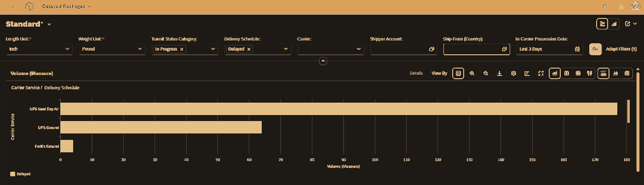Switch to visual filter bar view
Viewport: 644px width, 185px height.
[614, 24]
